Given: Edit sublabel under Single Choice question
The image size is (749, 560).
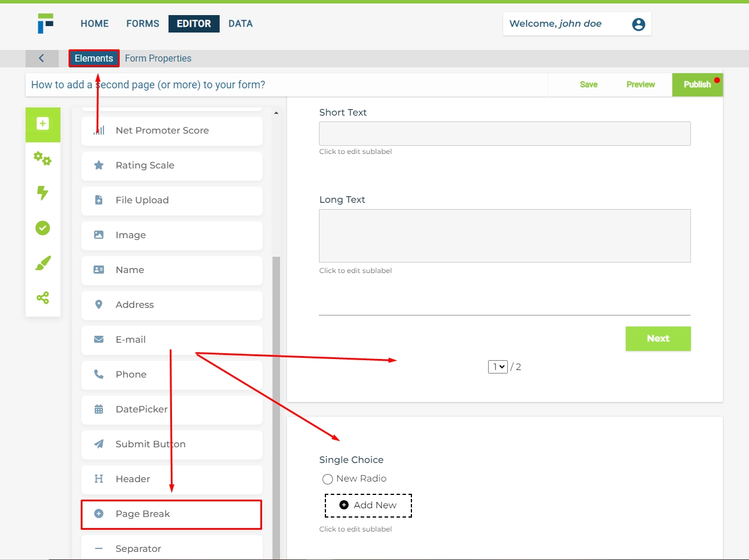Looking at the screenshot, I should (x=356, y=529).
